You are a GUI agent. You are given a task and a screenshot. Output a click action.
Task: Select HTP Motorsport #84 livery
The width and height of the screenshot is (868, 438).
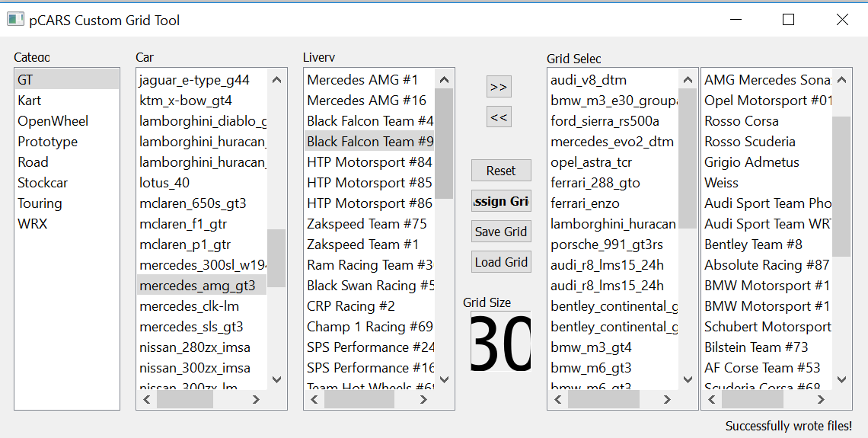tap(369, 162)
